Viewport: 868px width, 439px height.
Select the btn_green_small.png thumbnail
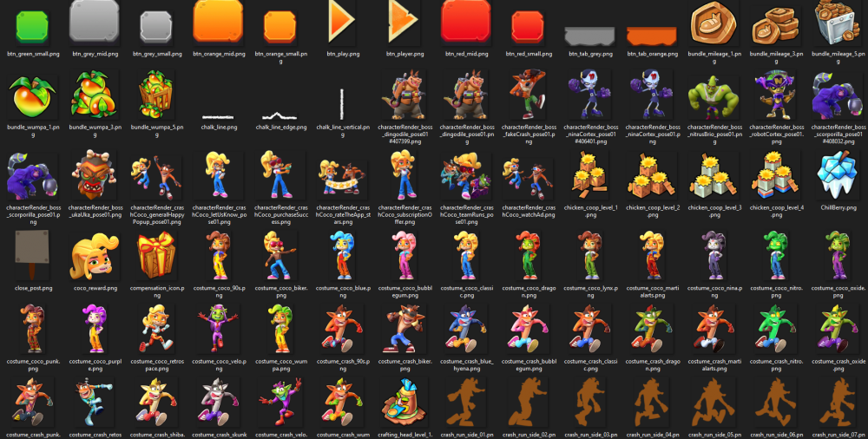coord(32,27)
